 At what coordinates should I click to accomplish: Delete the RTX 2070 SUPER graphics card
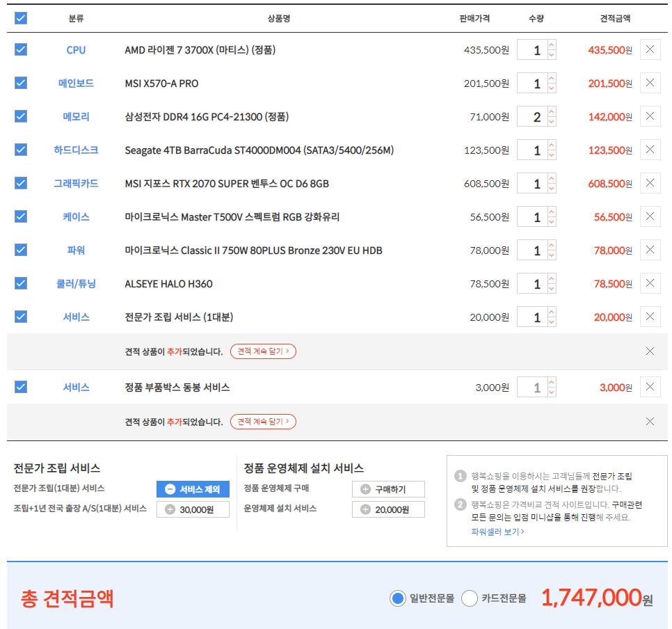pos(650,184)
